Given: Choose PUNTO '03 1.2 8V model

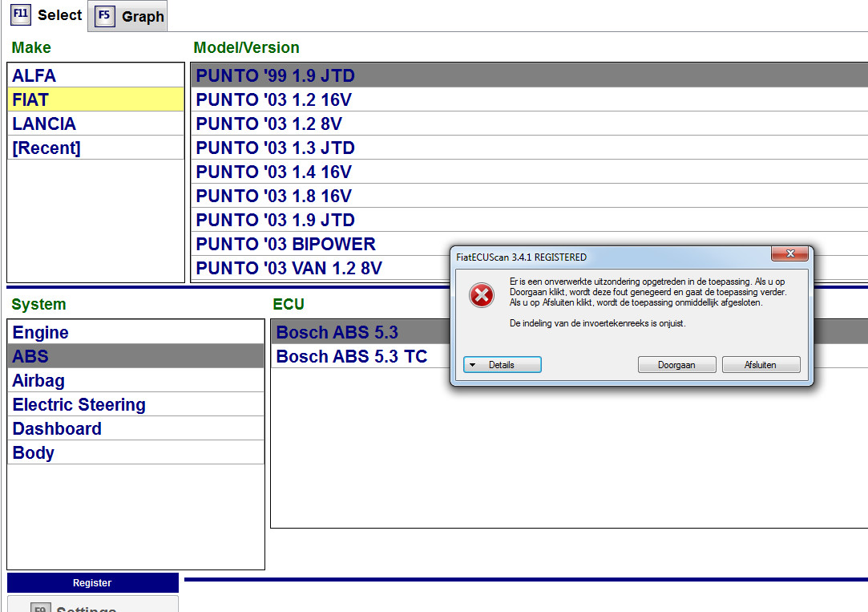Looking at the screenshot, I should pyautogui.click(x=529, y=124).
